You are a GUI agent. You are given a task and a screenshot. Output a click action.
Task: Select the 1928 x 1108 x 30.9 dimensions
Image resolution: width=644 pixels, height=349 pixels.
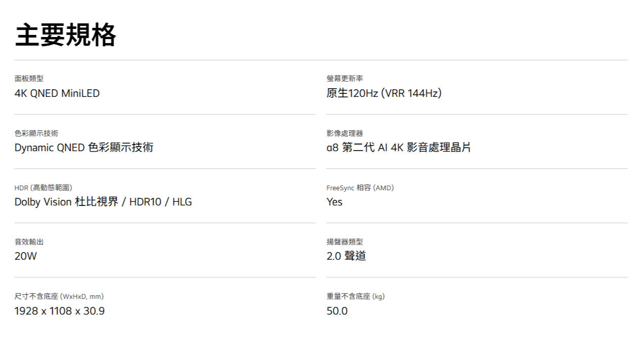click(x=59, y=311)
